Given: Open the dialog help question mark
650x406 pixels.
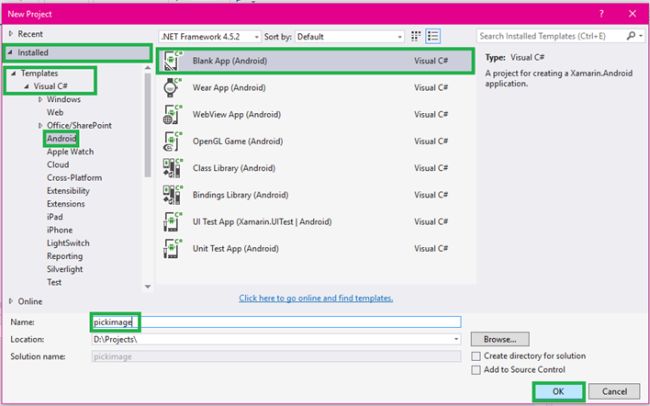Looking at the screenshot, I should point(601,14).
